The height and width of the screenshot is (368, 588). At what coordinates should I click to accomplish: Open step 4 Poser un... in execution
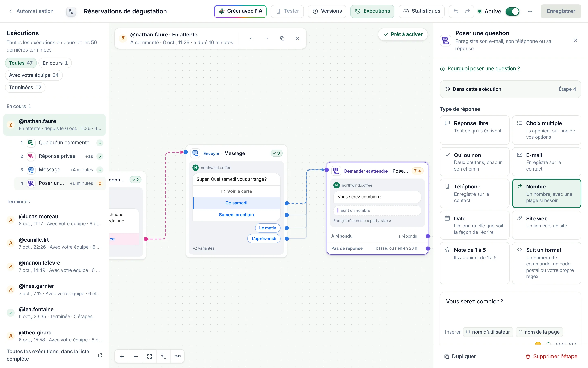tap(60, 183)
